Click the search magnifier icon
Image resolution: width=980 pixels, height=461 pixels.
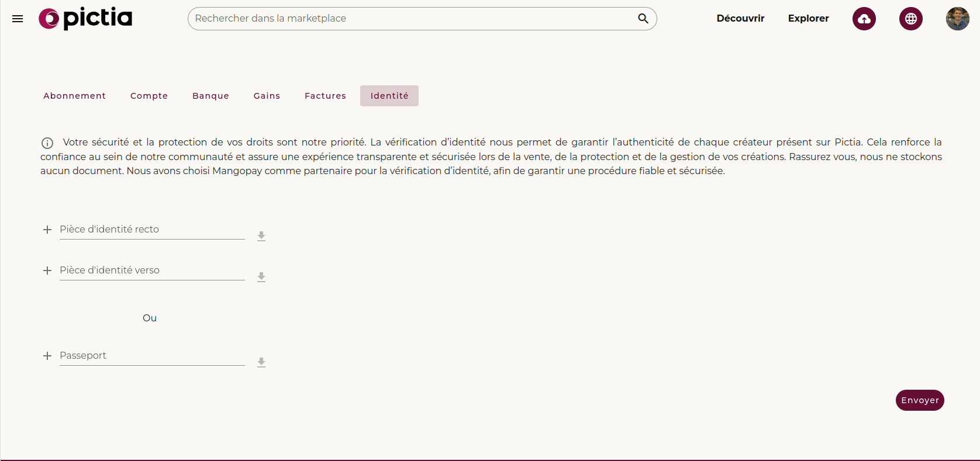click(x=643, y=19)
